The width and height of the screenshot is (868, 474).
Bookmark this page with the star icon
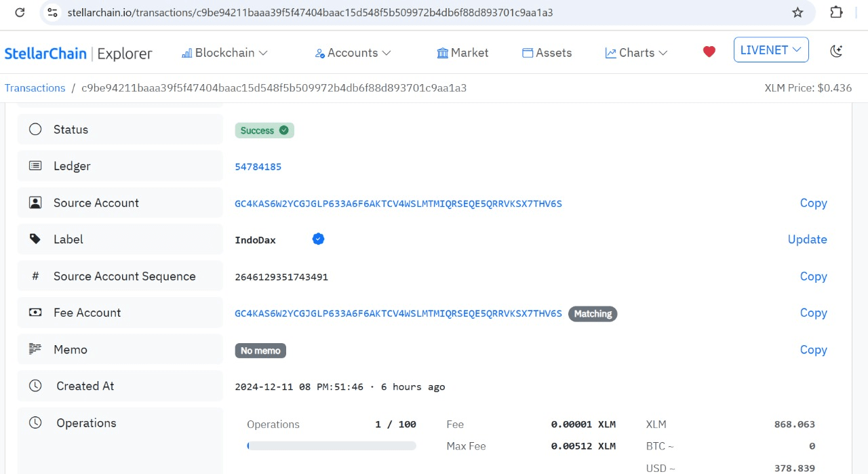tap(797, 12)
